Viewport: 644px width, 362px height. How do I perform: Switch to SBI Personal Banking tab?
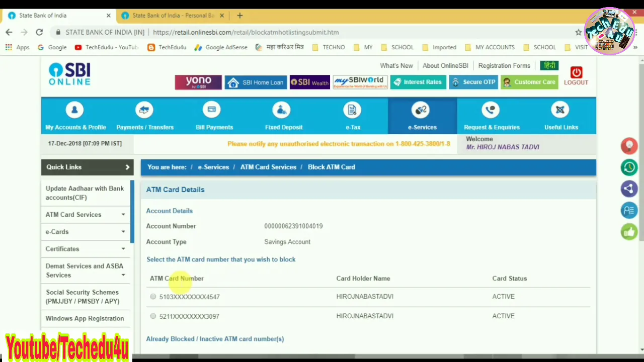[x=173, y=16]
